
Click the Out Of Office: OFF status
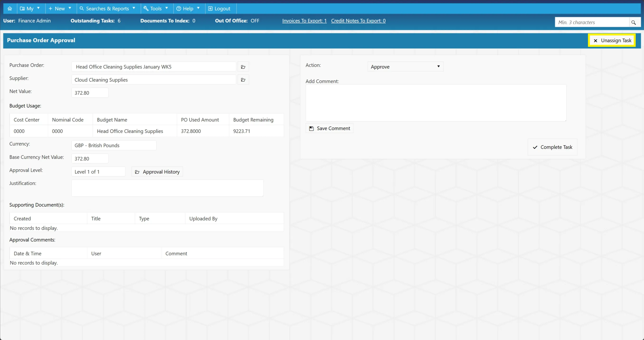(x=237, y=21)
